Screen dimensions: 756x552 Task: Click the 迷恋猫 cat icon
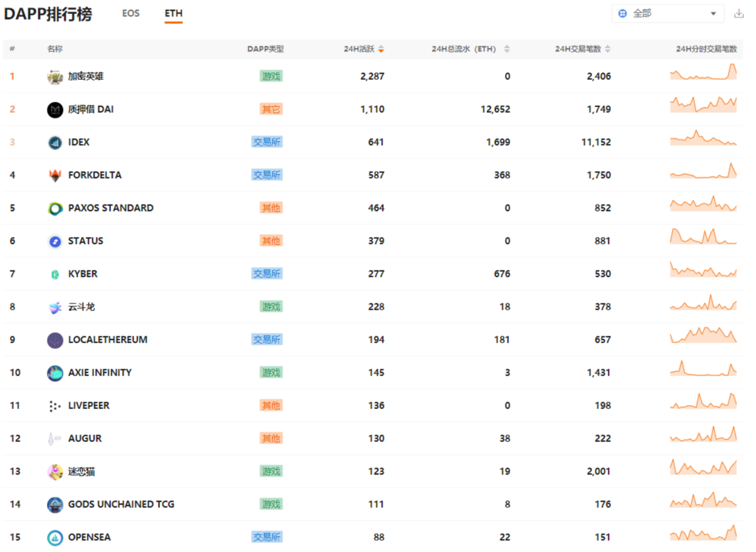pos(55,472)
